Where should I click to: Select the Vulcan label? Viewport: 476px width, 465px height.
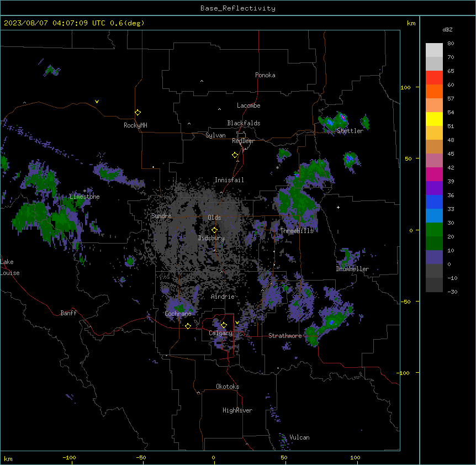(x=300, y=437)
